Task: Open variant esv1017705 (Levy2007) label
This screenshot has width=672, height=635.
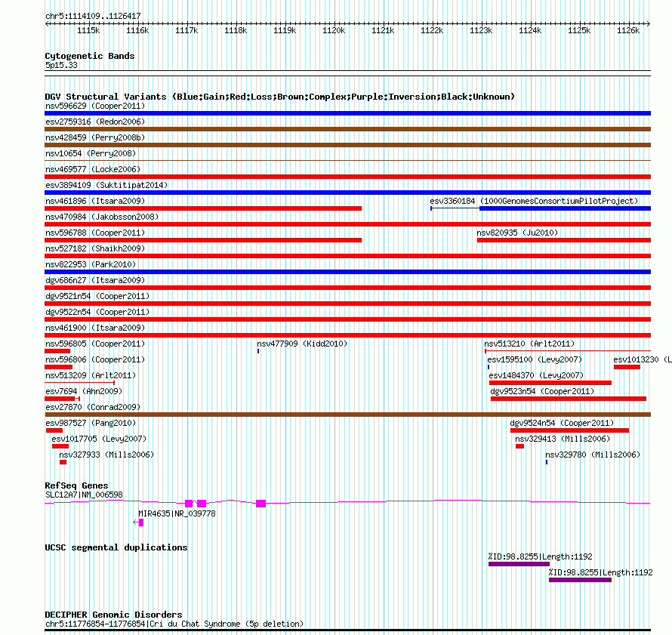Action: coord(99,439)
